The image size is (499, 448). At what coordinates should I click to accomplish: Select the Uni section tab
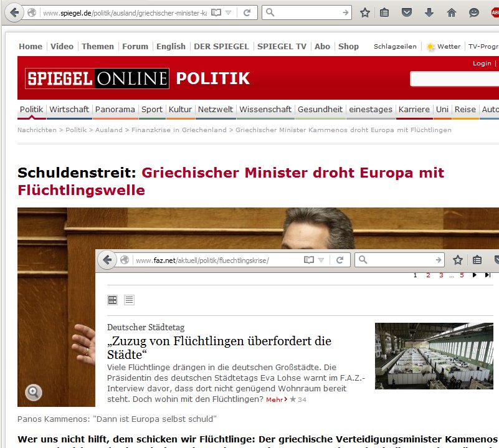(x=442, y=110)
